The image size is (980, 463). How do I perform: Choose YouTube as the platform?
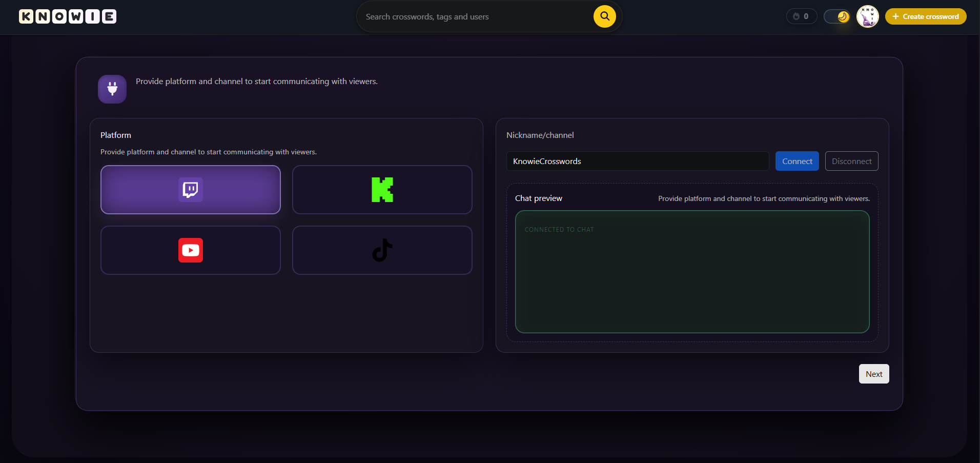tap(190, 250)
